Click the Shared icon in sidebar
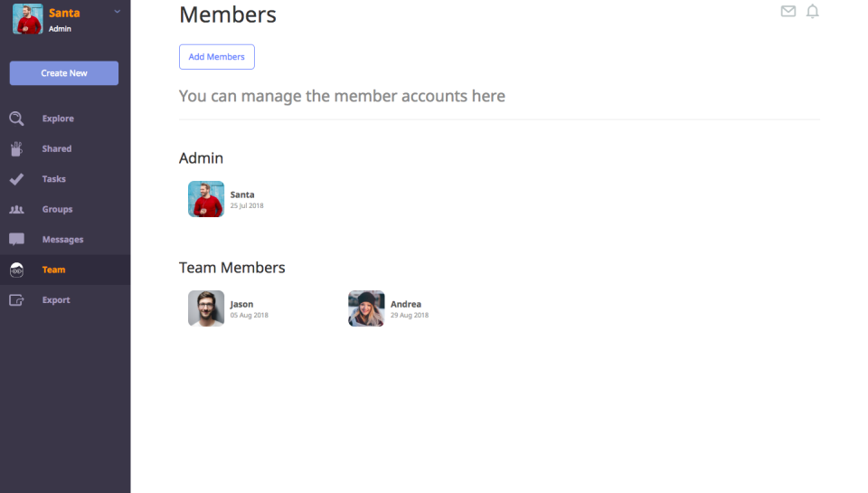Image resolution: width=868 pixels, height=493 pixels. pos(16,148)
